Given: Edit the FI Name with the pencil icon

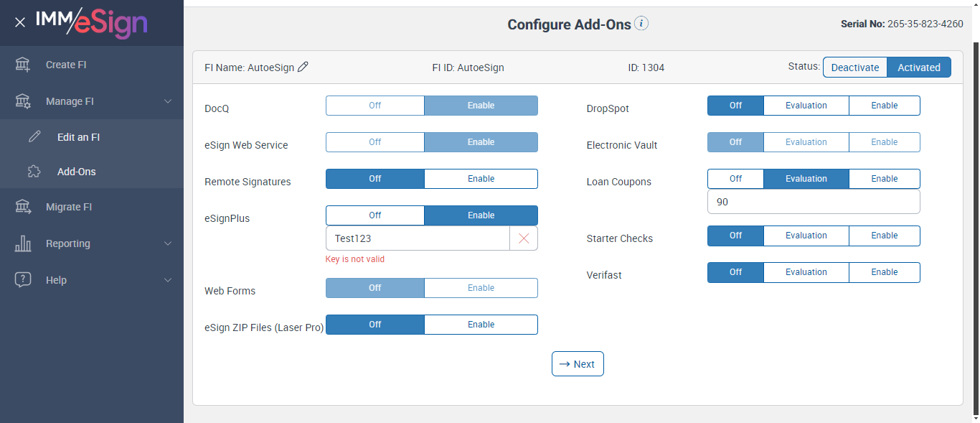Looking at the screenshot, I should [x=303, y=68].
